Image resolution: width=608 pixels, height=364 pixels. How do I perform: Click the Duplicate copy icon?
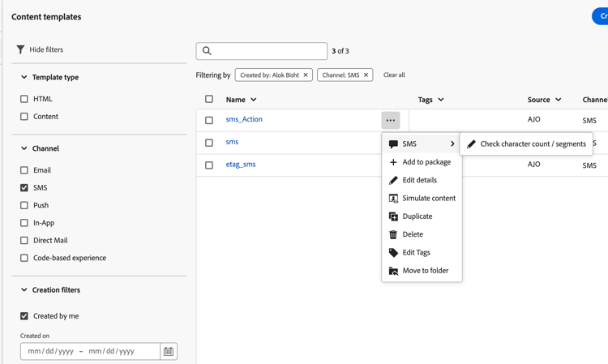pyautogui.click(x=393, y=216)
